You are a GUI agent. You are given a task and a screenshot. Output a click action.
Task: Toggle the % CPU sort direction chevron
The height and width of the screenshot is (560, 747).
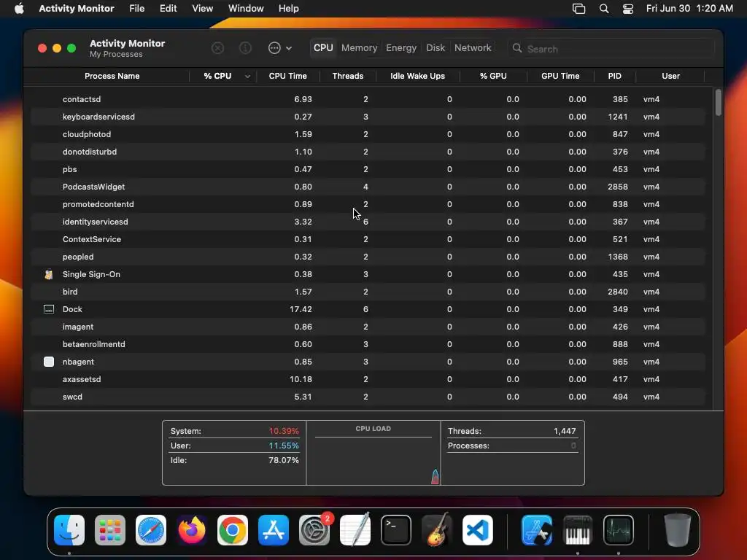pyautogui.click(x=248, y=76)
